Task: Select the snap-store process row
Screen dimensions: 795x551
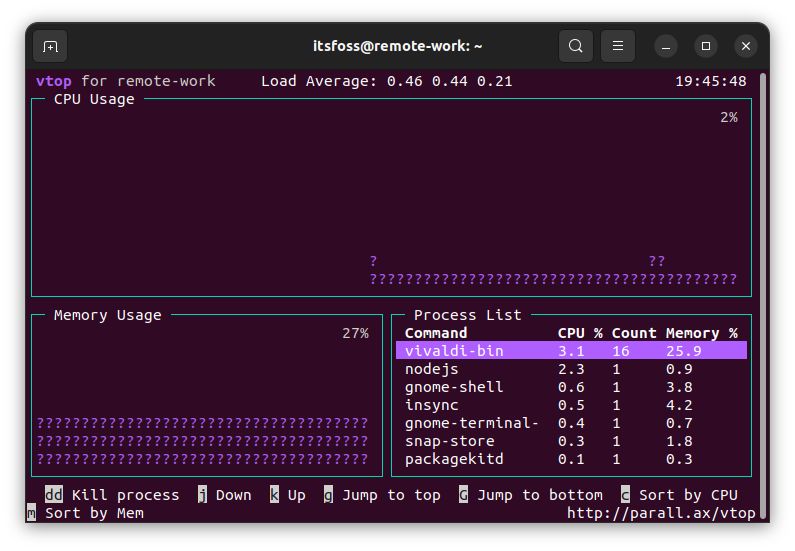Action: [571, 441]
